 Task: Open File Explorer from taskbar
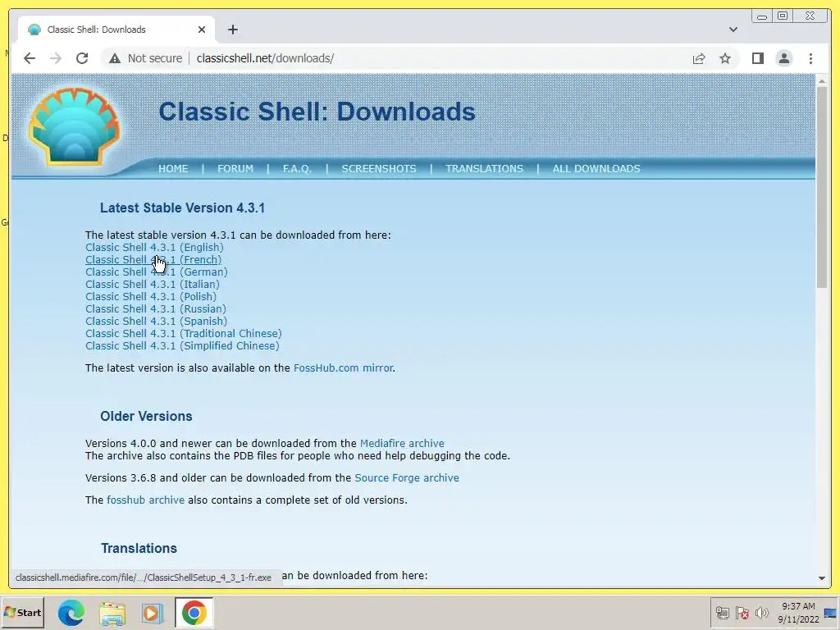coord(112,613)
